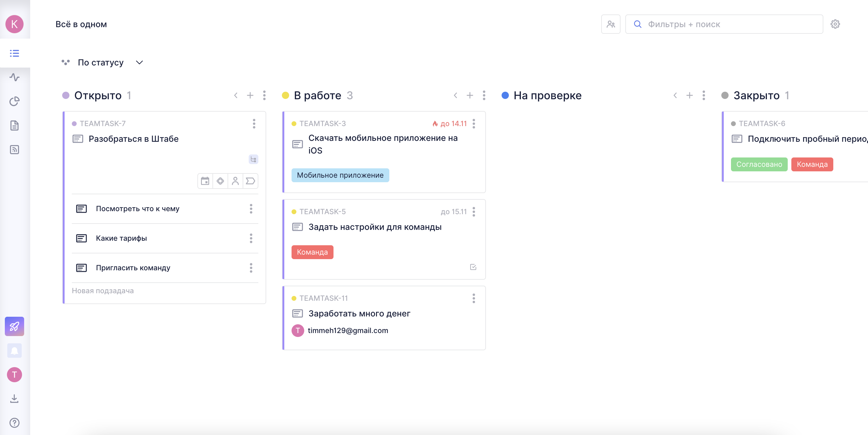Open three-dot menu for Какие тарифы subtask
The width and height of the screenshot is (868, 435).
tap(251, 238)
